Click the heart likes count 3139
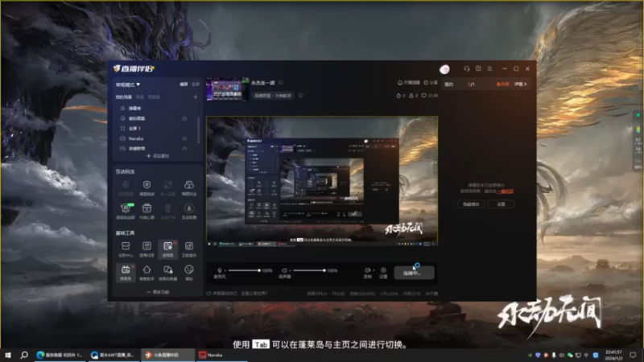 pos(430,96)
